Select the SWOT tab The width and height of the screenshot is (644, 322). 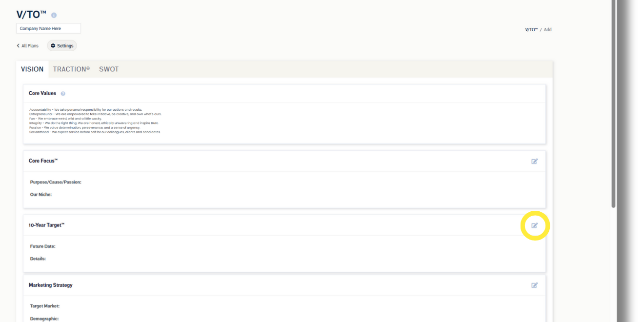(x=109, y=69)
